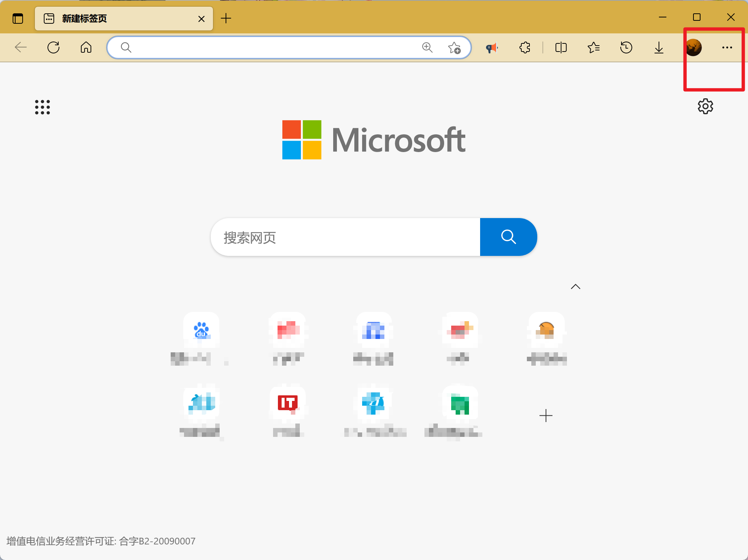Open the Extensions puzzle icon
The image size is (748, 560).
[525, 47]
